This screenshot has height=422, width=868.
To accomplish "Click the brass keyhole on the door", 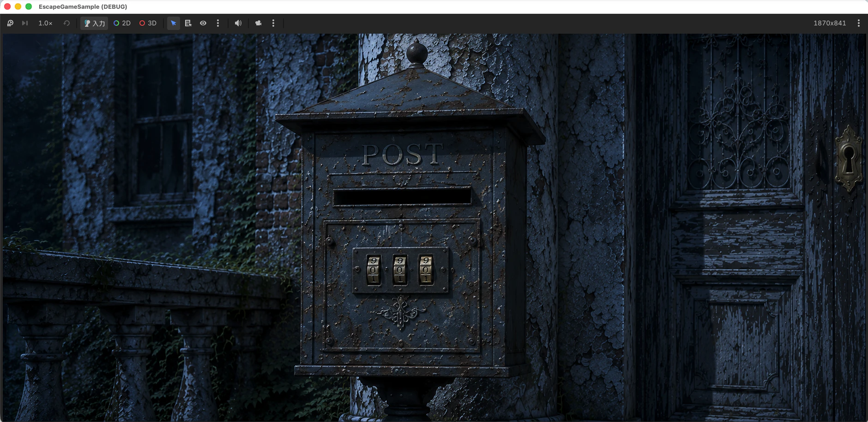I will 849,158.
